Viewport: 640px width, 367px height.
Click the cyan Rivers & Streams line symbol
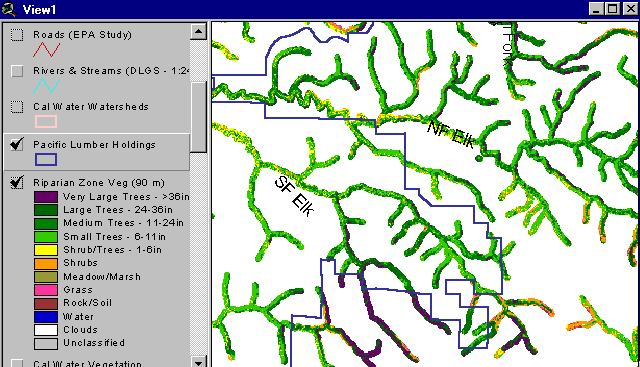(47, 86)
